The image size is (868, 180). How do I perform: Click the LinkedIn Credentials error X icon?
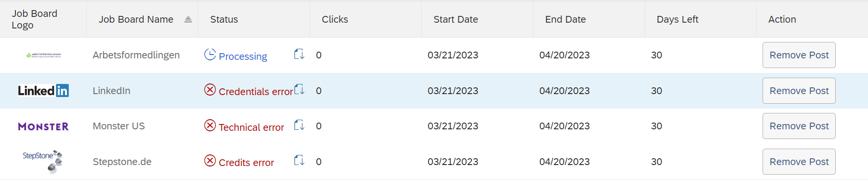coord(210,90)
